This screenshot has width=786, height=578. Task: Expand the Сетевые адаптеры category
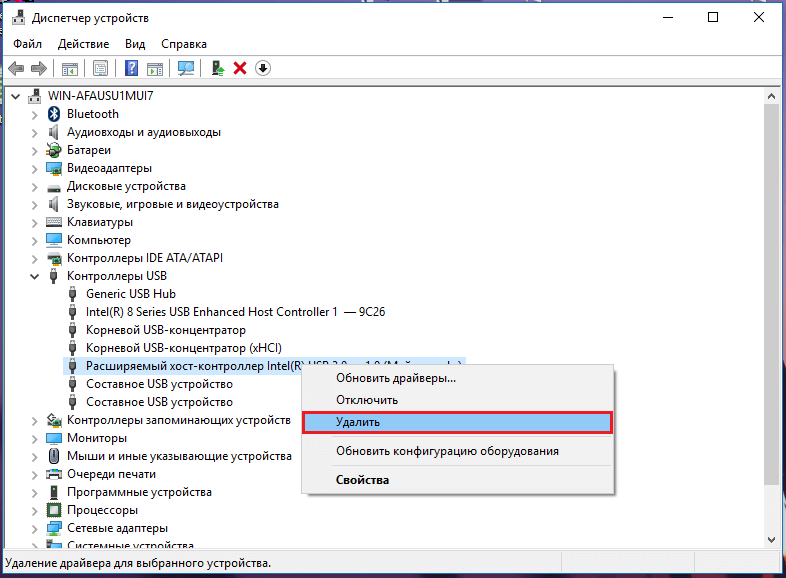pos(34,529)
